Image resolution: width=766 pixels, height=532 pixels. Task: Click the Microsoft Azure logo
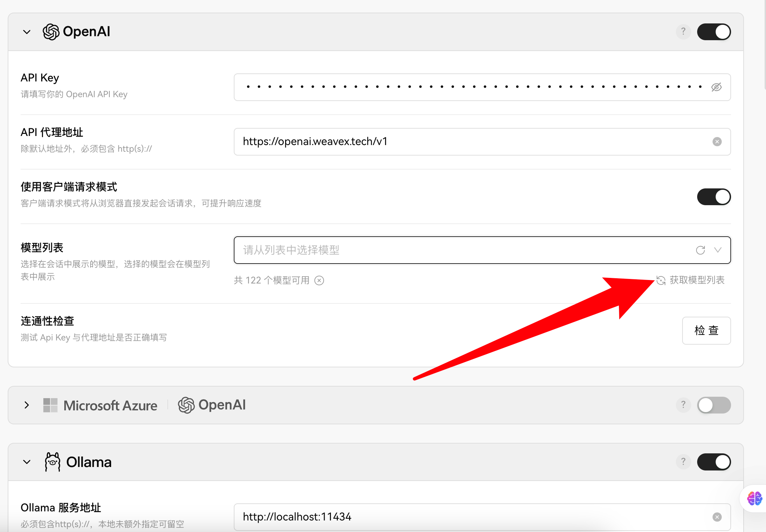point(100,405)
